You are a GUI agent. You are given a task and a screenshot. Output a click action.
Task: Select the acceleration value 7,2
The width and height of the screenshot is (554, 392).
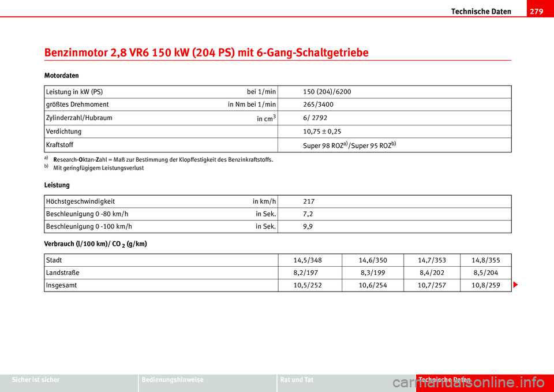click(308, 214)
